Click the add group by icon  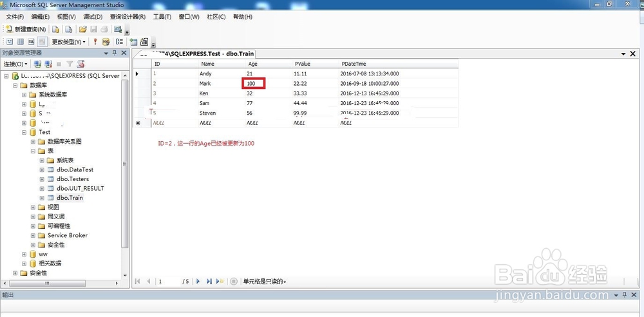pyautogui.click(x=120, y=41)
